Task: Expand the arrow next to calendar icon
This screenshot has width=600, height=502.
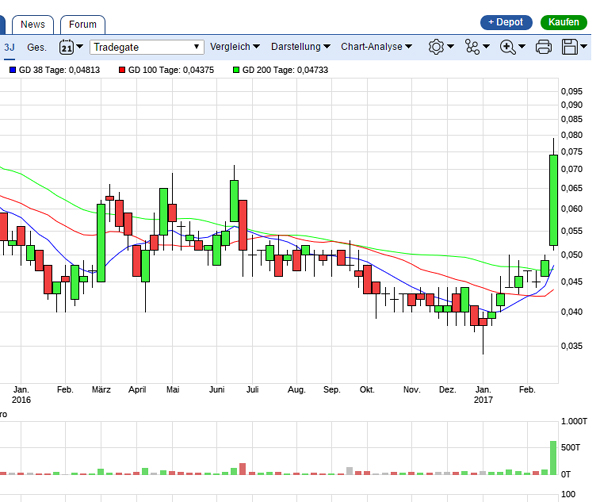Action: (x=80, y=47)
